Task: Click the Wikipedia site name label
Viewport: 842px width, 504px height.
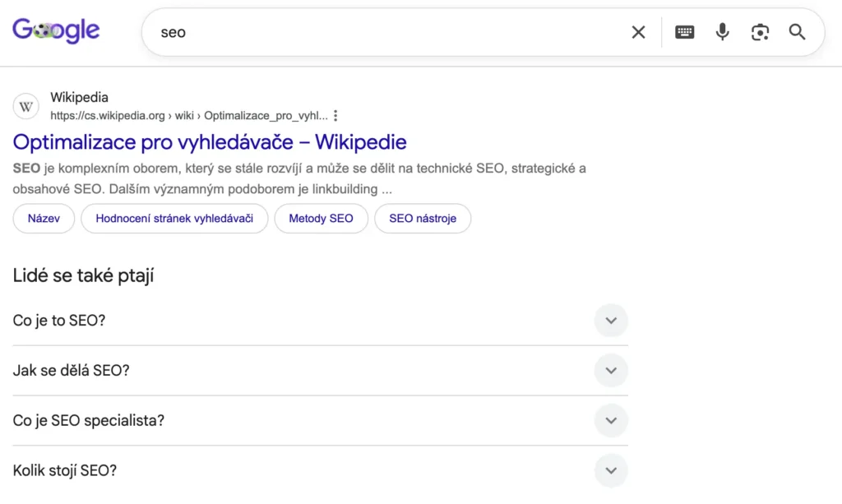Action: coord(80,97)
